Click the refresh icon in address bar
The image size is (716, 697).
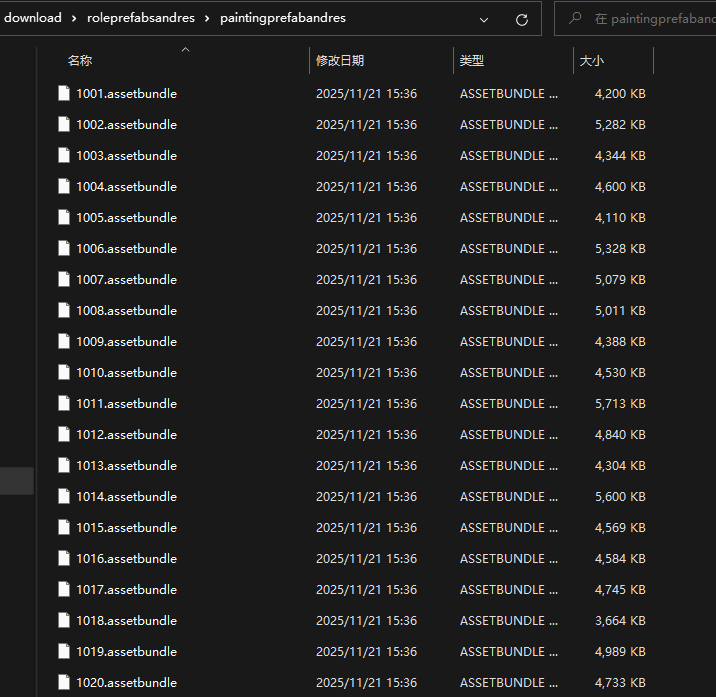coord(522,20)
